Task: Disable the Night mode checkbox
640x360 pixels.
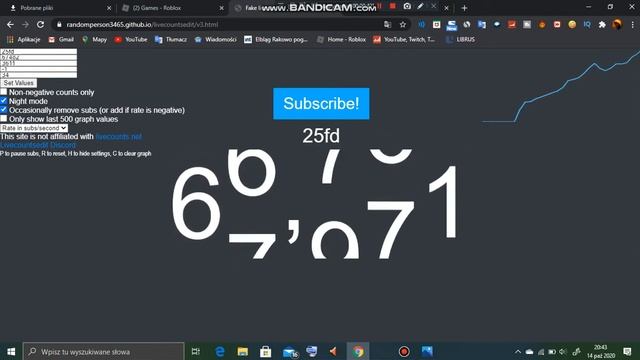Action: (x=4, y=101)
